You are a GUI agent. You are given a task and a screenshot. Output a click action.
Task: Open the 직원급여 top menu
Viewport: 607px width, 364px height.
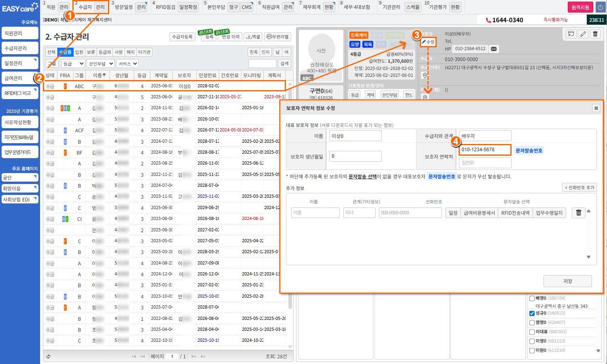tap(271, 7)
